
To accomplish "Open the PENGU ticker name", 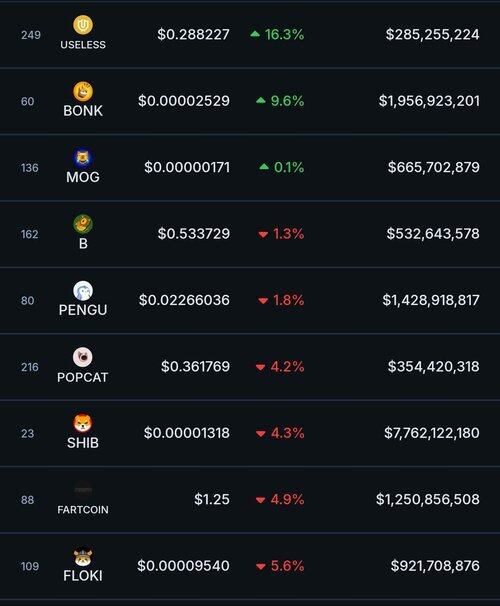I will click(83, 310).
